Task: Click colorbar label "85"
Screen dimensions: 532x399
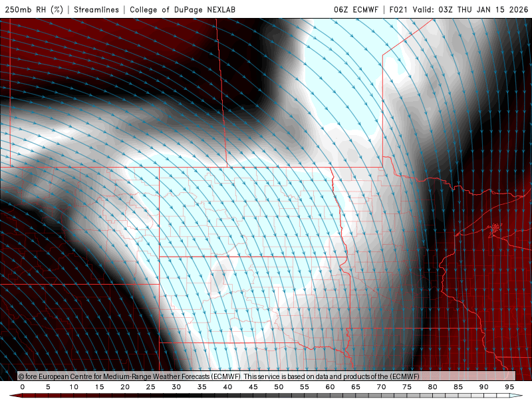Action: [458, 387]
